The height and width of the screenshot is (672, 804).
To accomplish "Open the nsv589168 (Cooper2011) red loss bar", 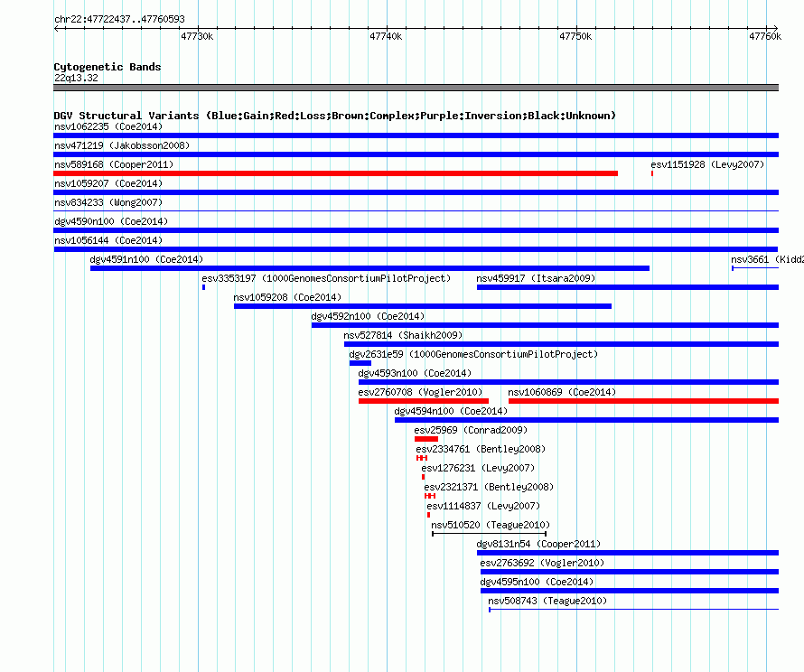I will tap(335, 173).
